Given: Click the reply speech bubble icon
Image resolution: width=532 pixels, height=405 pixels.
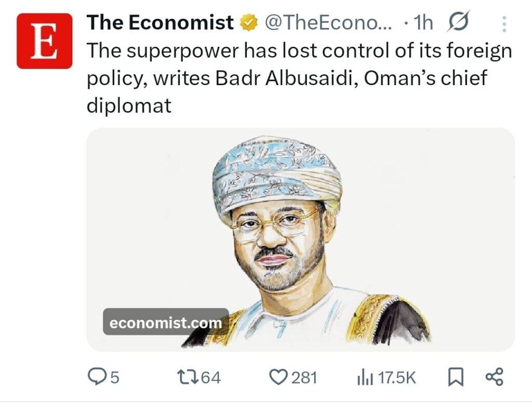Looking at the screenshot, I should [x=95, y=377].
